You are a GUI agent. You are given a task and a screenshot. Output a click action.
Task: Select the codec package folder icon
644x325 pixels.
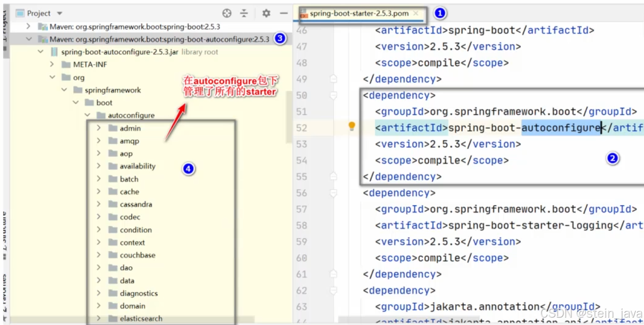[x=113, y=217]
